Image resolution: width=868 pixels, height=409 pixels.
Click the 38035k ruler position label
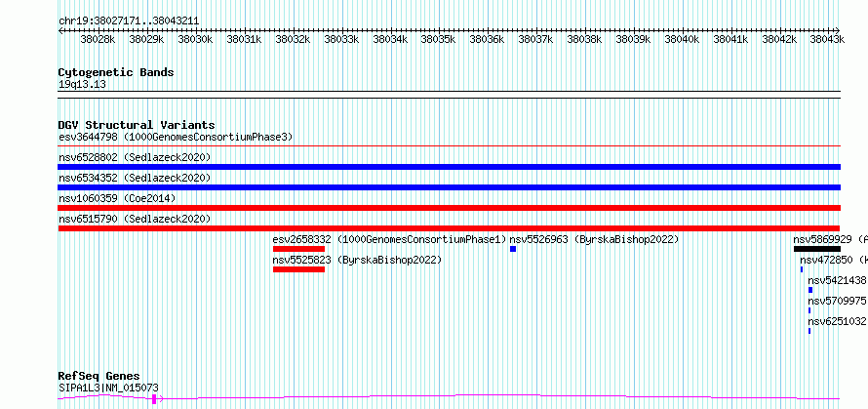pos(439,39)
